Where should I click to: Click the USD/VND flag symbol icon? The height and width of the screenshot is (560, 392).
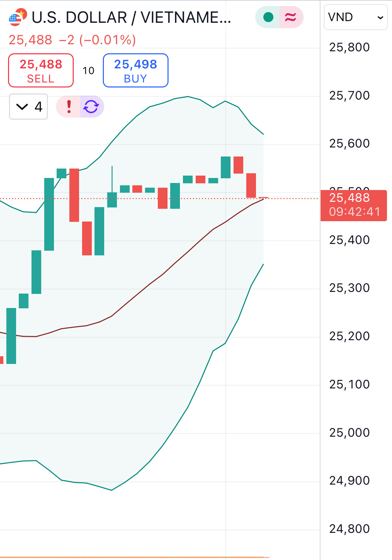17,17
